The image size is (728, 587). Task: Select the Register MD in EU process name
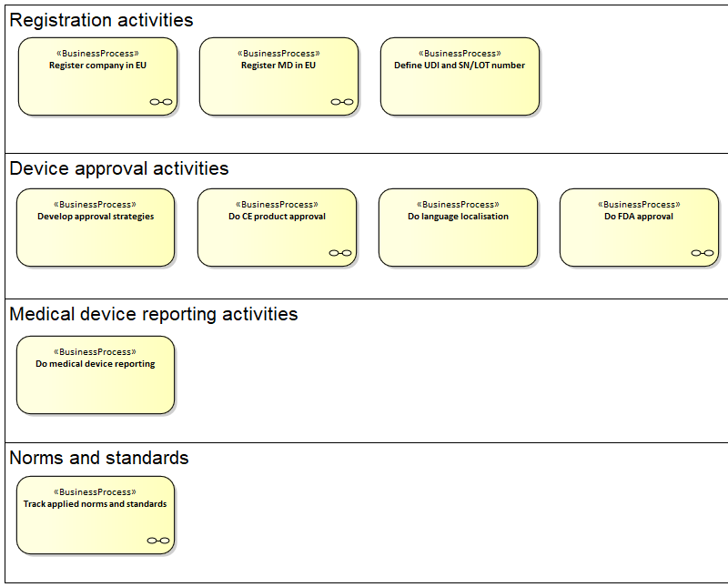pyautogui.click(x=278, y=66)
